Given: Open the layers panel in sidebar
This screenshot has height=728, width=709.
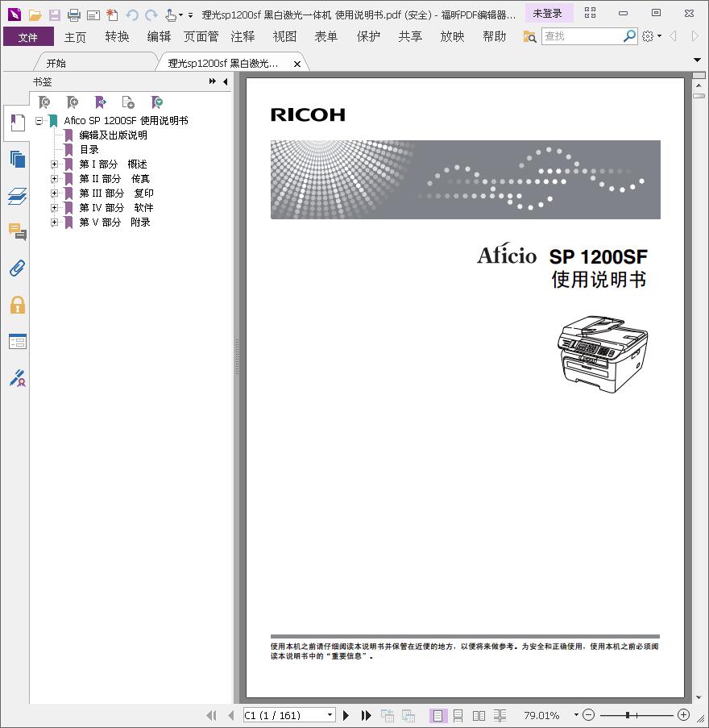Looking at the screenshot, I should click(18, 196).
